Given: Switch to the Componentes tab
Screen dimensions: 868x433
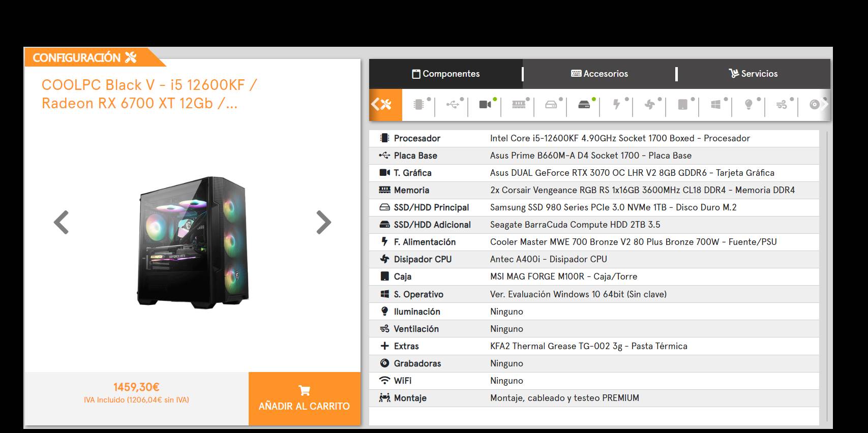Looking at the screenshot, I should [x=445, y=74].
